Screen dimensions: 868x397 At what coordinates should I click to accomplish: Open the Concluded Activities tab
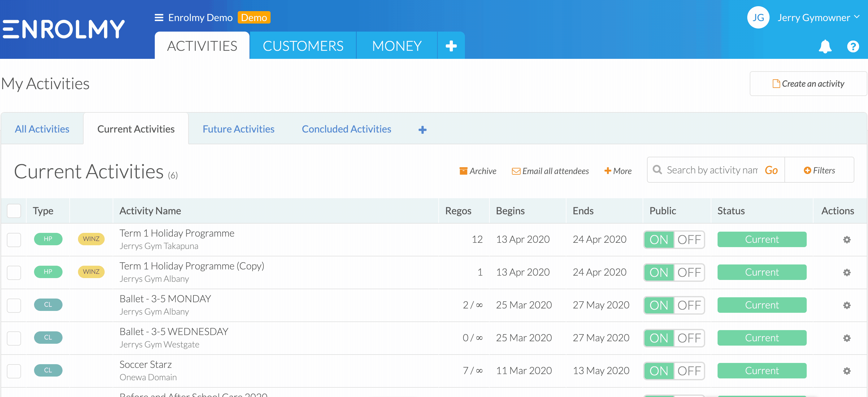[x=346, y=129]
